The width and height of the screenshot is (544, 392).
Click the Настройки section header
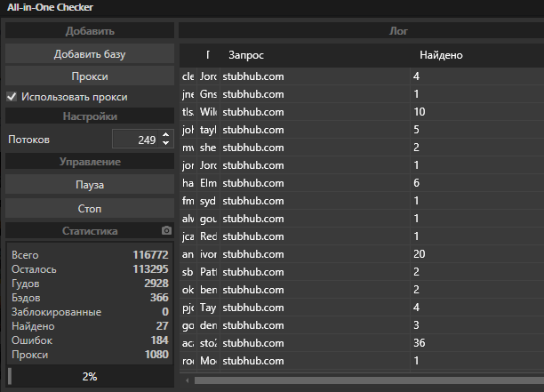click(x=90, y=116)
